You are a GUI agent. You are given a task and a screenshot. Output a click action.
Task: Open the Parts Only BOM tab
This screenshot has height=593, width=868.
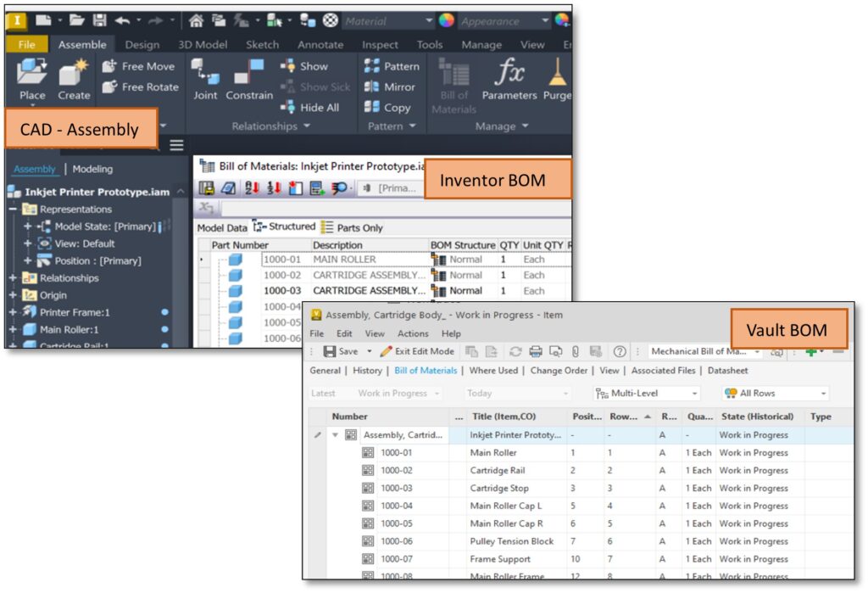pos(353,227)
